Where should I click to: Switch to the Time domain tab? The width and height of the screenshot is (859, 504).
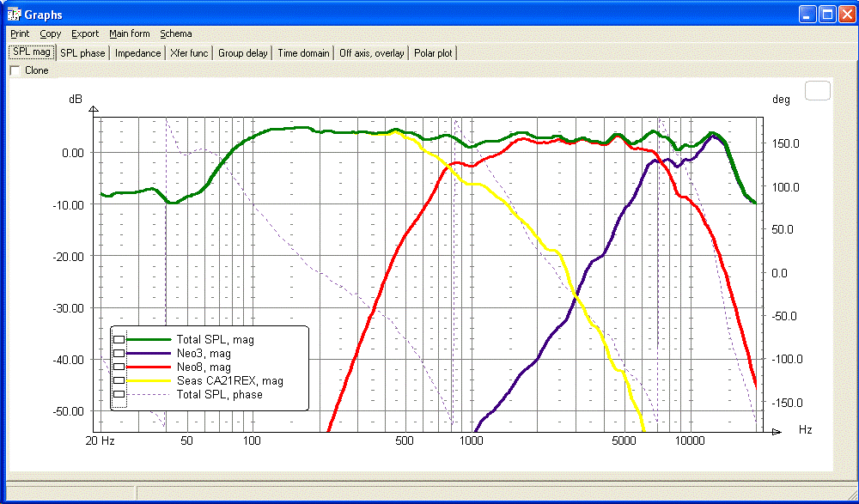click(x=303, y=53)
